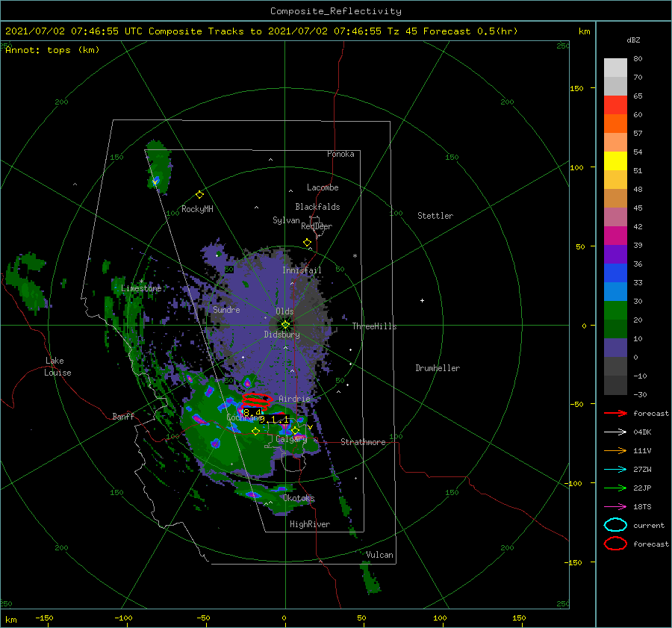Click the ThreeHills town label

click(x=375, y=326)
